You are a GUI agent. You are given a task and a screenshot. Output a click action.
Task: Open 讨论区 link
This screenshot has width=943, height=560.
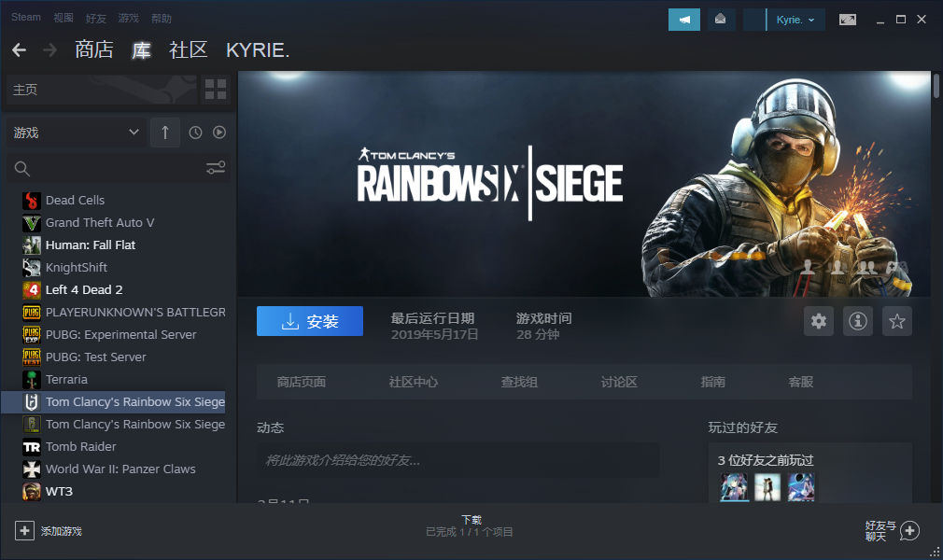619,382
